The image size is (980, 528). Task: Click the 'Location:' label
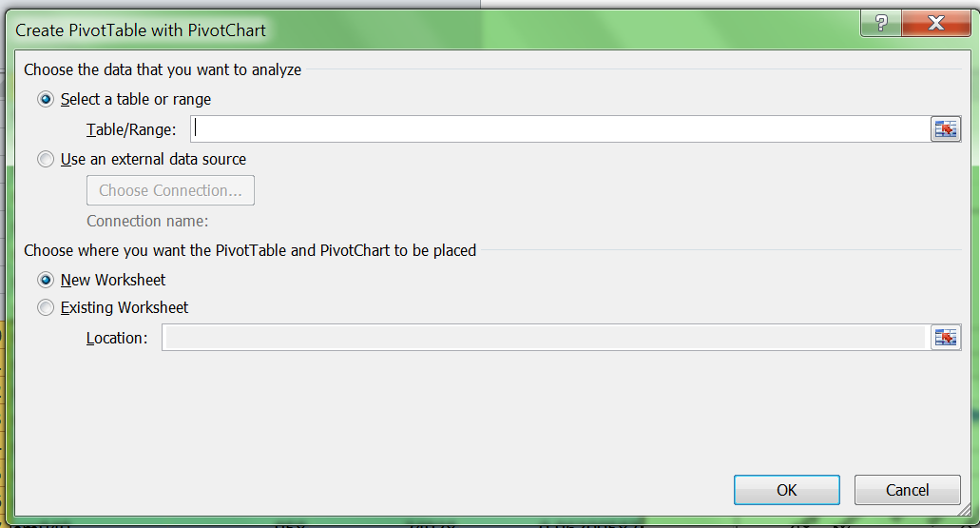click(x=117, y=338)
